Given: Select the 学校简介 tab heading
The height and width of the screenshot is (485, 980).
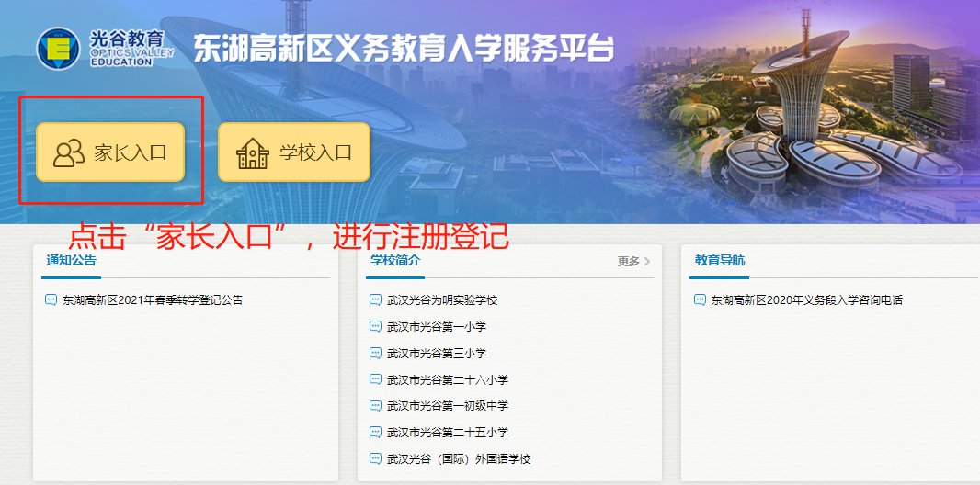Looking at the screenshot, I should [x=395, y=260].
